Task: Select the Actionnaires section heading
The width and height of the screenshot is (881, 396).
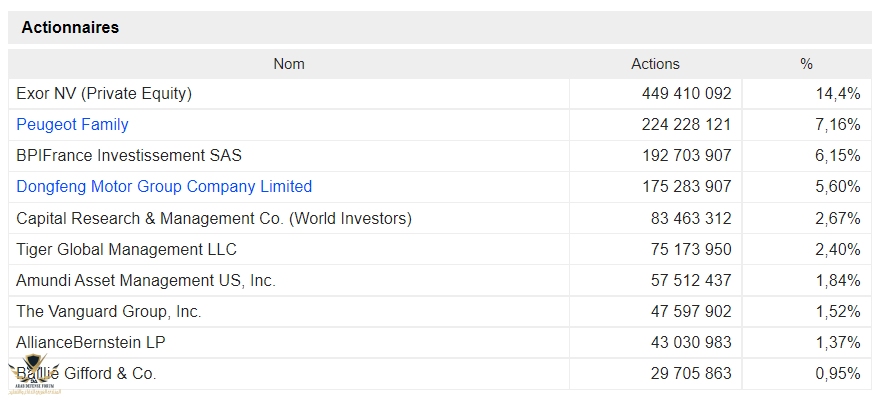Action: pyautogui.click(x=70, y=28)
